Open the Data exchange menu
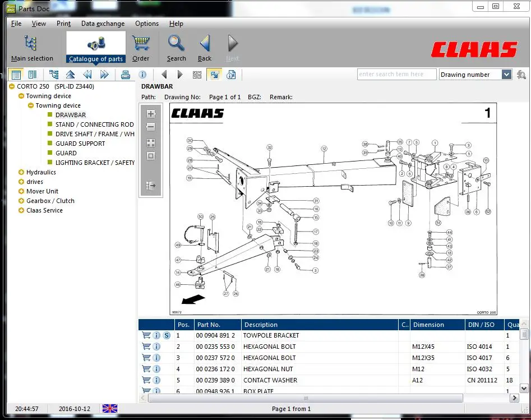Screen dimensions: 531x420 pyautogui.click(x=103, y=24)
